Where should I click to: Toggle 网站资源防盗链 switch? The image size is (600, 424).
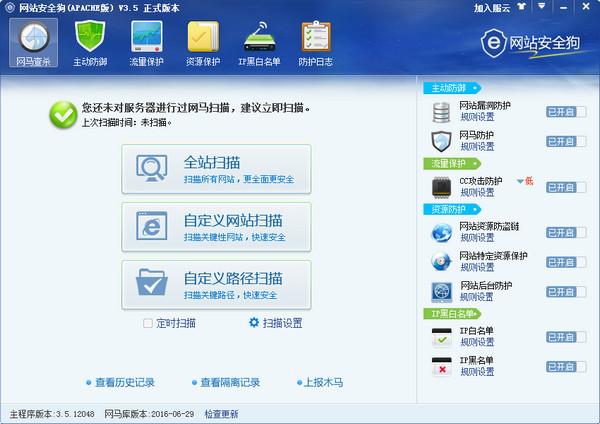566,232
